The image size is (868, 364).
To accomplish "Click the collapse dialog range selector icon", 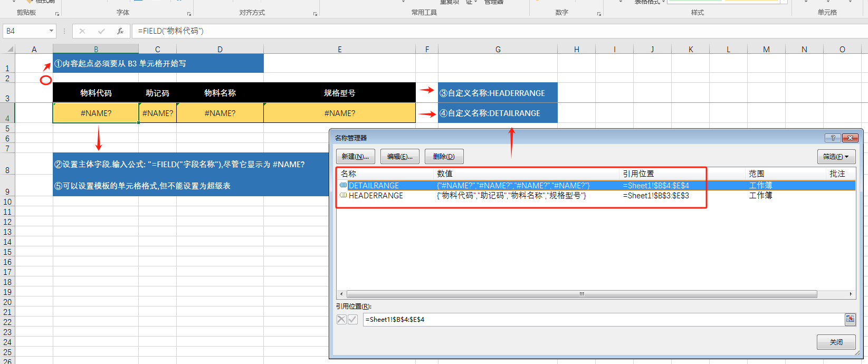I will tap(850, 319).
